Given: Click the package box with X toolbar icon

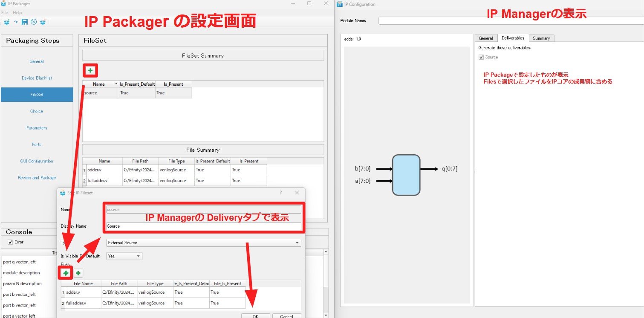Looking at the screenshot, I should click(x=43, y=22).
